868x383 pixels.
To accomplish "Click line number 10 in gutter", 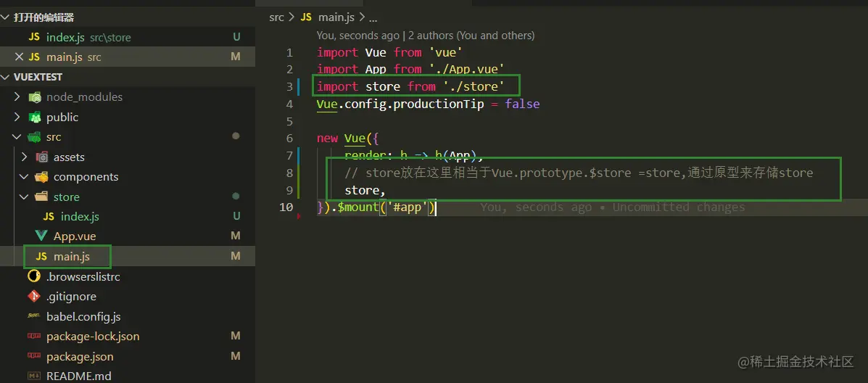I will click(x=286, y=207).
